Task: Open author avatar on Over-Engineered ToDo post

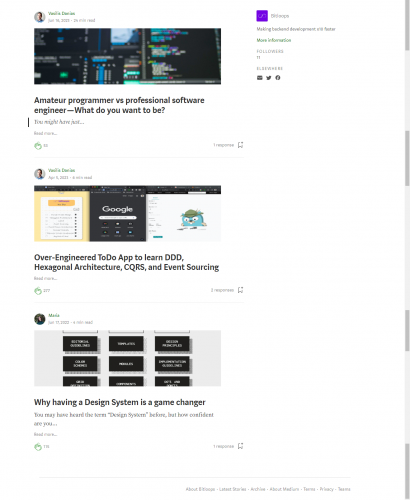Action: (x=40, y=174)
